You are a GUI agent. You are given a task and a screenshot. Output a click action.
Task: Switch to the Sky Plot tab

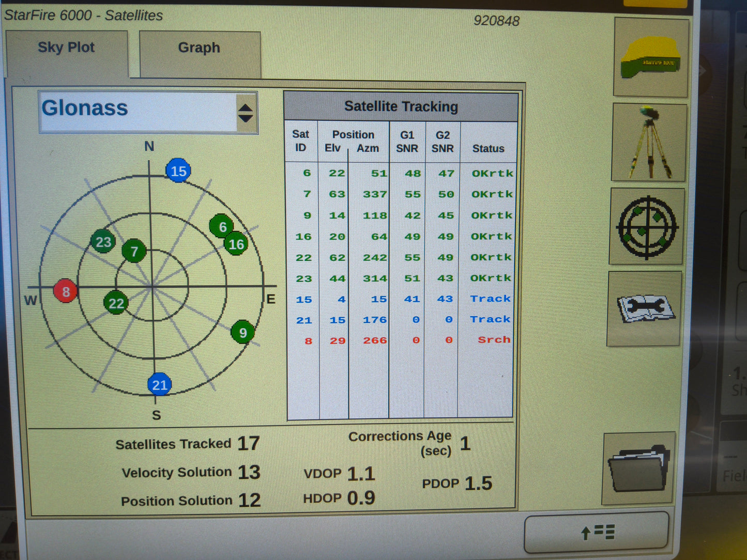coord(66,53)
